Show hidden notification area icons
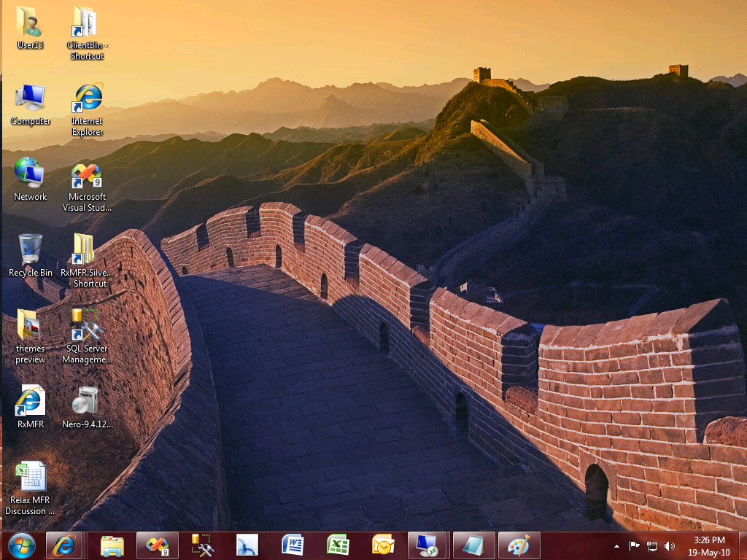 (x=616, y=545)
